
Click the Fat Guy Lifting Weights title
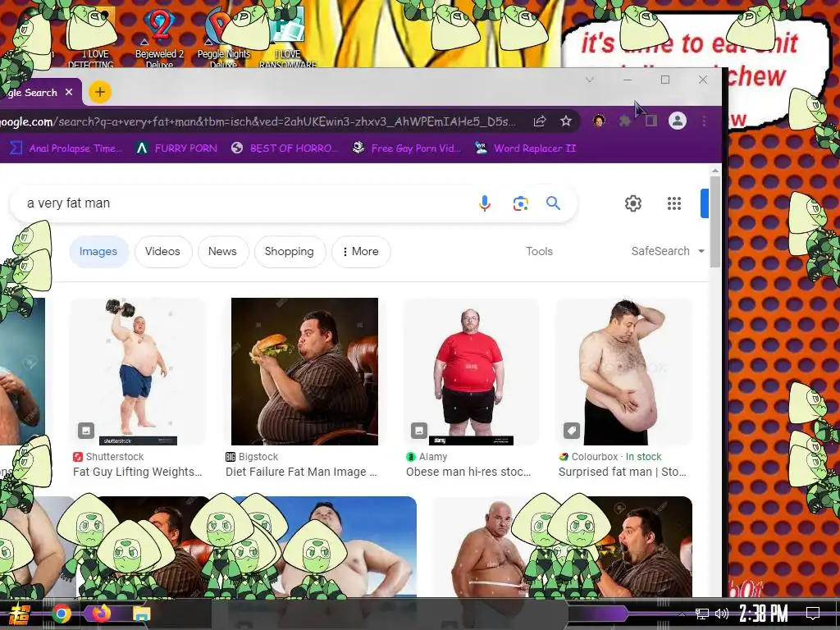point(138,472)
